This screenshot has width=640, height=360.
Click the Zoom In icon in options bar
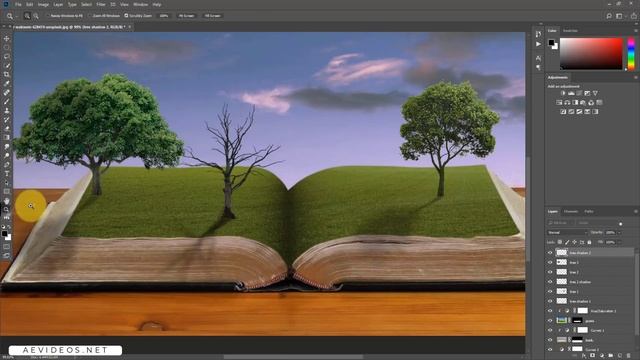(x=27, y=16)
